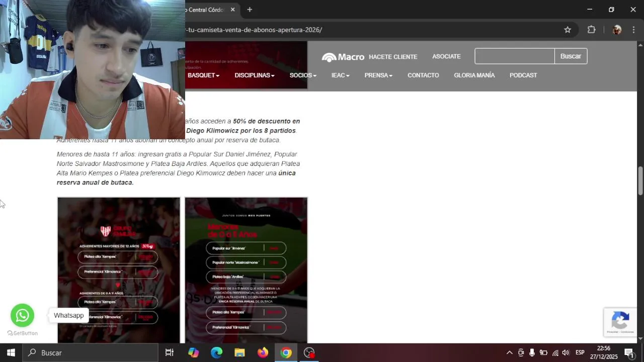Open the PODCAST menu item
The width and height of the screenshot is (644, 362).
click(523, 75)
